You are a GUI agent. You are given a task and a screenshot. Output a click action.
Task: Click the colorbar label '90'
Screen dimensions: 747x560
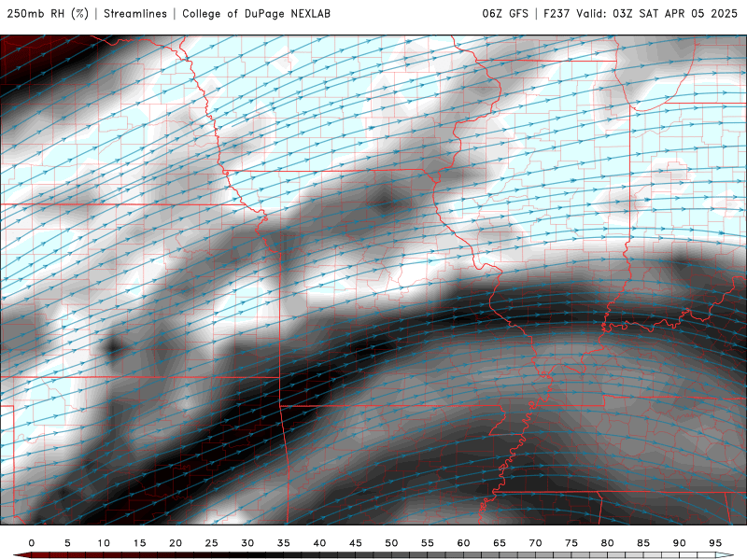pos(680,543)
